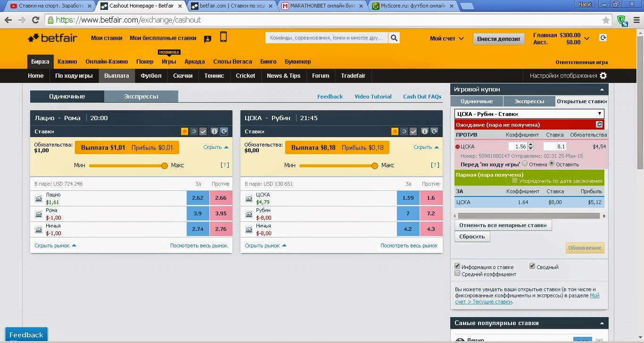Cash out Лацио - Рома via Выплата $1,01
Screen dimensions: 644x343
127,147
